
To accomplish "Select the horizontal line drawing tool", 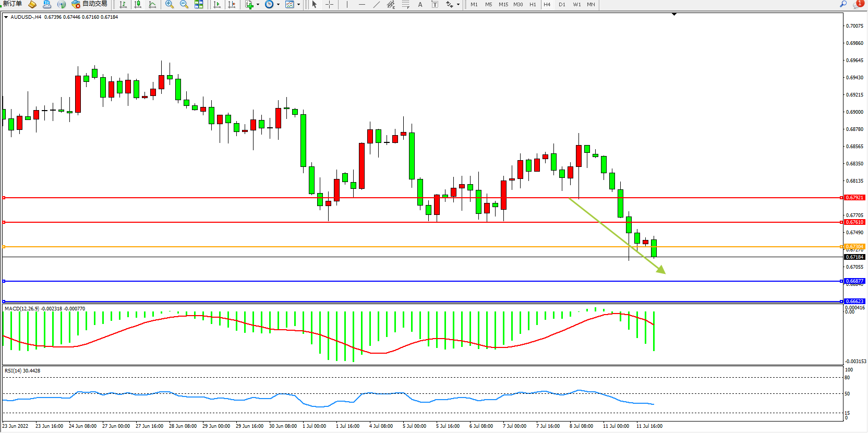I will pyautogui.click(x=362, y=4).
